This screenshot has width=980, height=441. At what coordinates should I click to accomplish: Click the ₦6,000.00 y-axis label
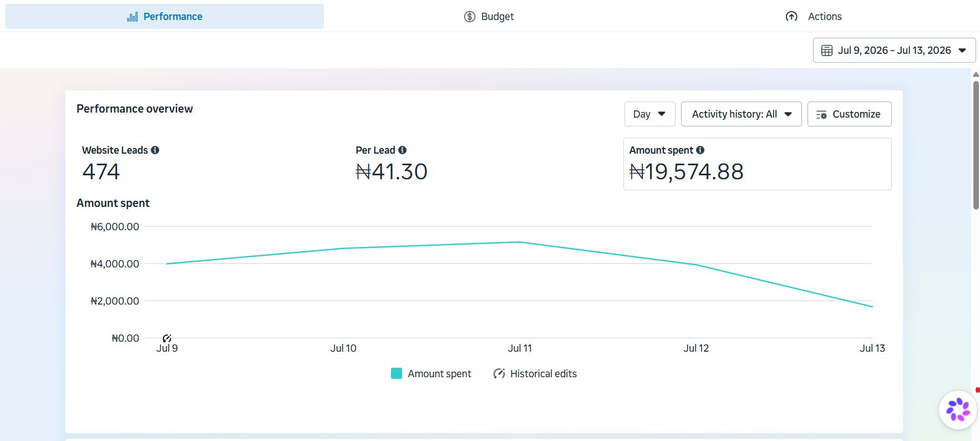(115, 226)
